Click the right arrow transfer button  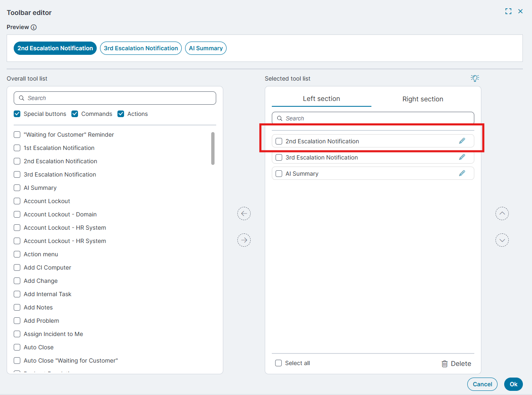(244, 240)
